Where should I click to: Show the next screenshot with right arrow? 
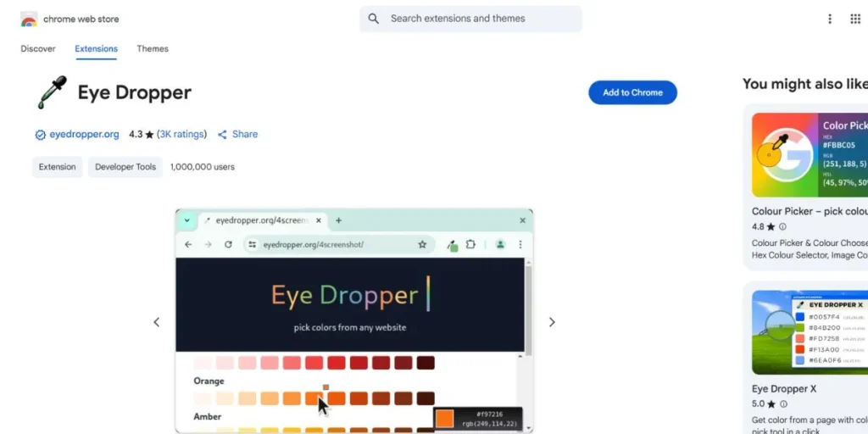coord(551,322)
